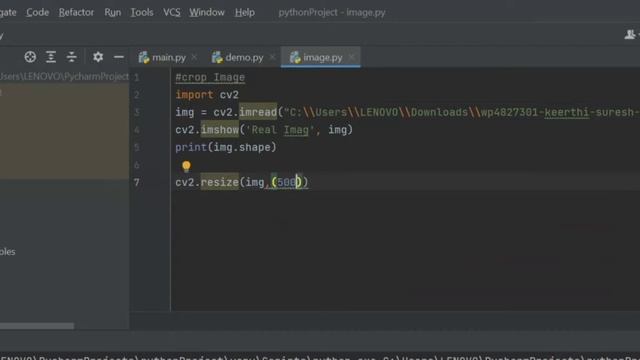Click the Python icon on demo.py tab
Image resolution: width=640 pixels, height=360 pixels.
coord(217,58)
